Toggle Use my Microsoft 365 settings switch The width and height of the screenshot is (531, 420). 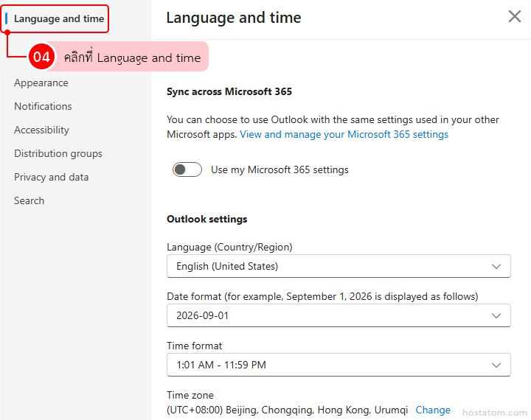click(x=187, y=169)
